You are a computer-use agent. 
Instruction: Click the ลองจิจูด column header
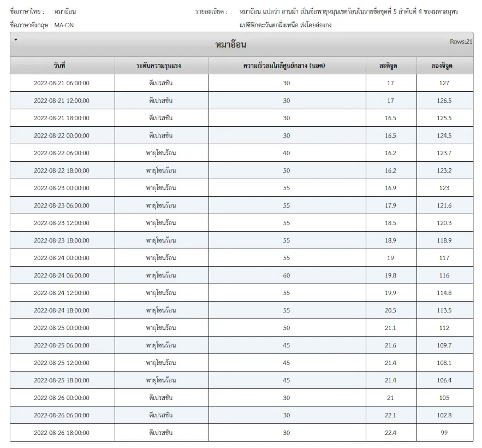click(x=445, y=65)
